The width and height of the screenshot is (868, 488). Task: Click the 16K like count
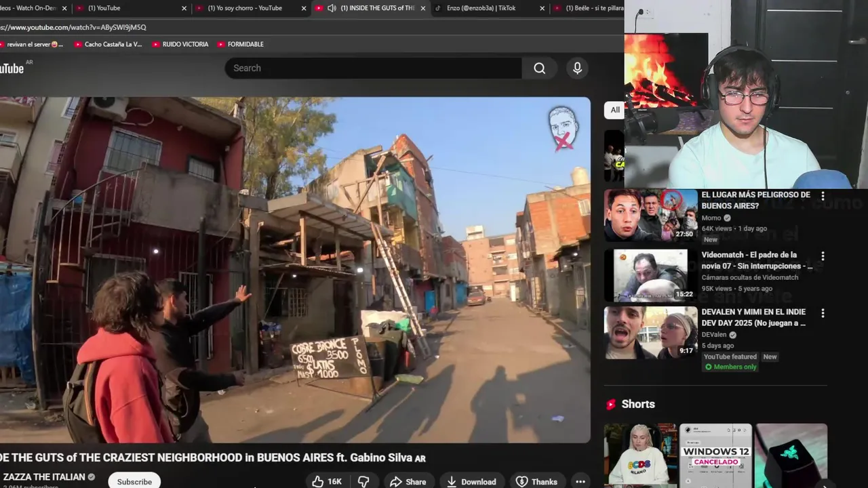click(334, 482)
